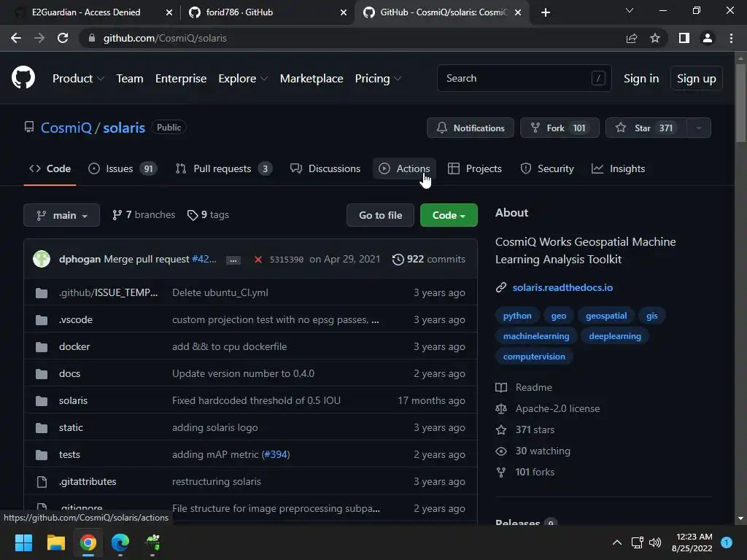Go back with the browser back arrow

pyautogui.click(x=16, y=38)
